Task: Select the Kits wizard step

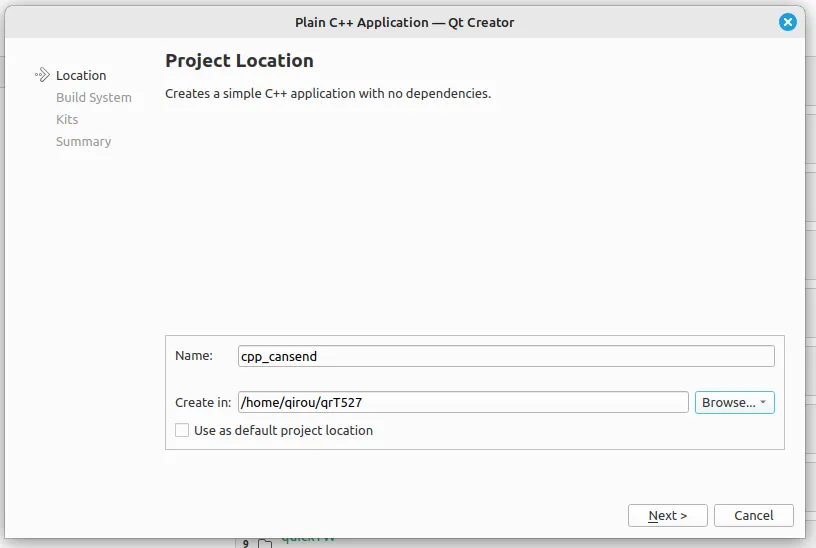Action: (67, 120)
